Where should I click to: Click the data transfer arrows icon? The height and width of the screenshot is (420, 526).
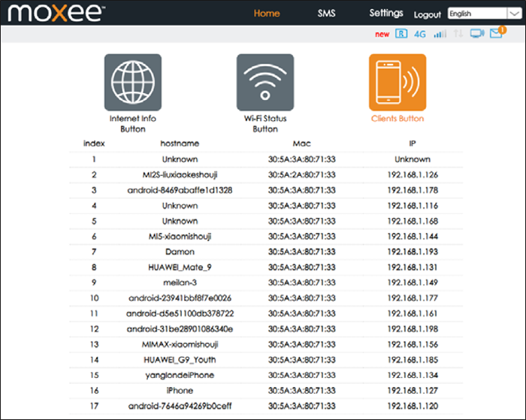click(x=458, y=33)
